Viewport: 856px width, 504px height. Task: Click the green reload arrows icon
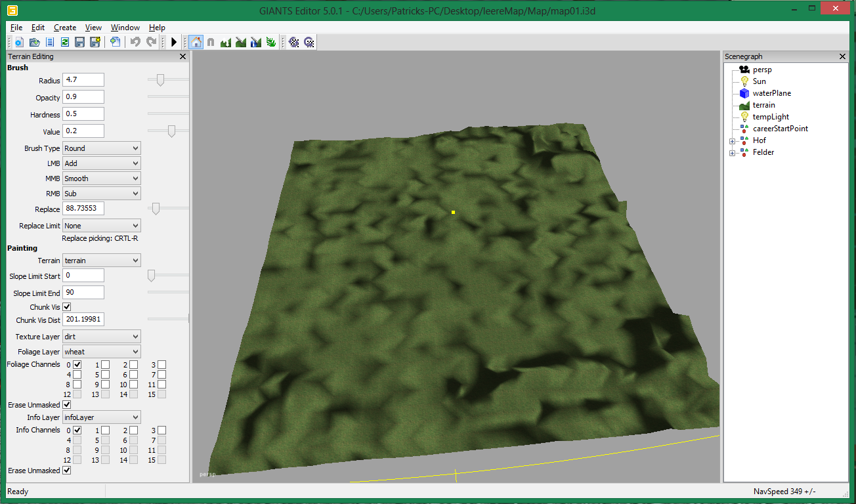coord(65,42)
